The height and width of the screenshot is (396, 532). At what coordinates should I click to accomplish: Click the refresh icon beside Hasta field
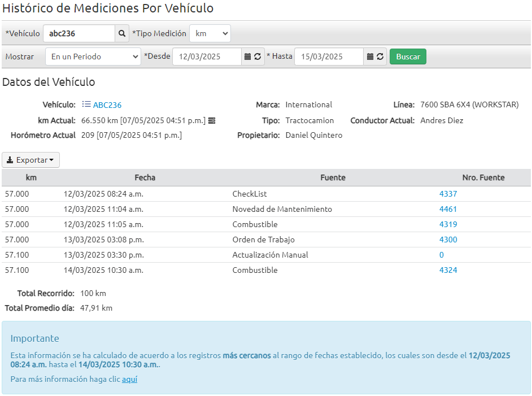379,56
